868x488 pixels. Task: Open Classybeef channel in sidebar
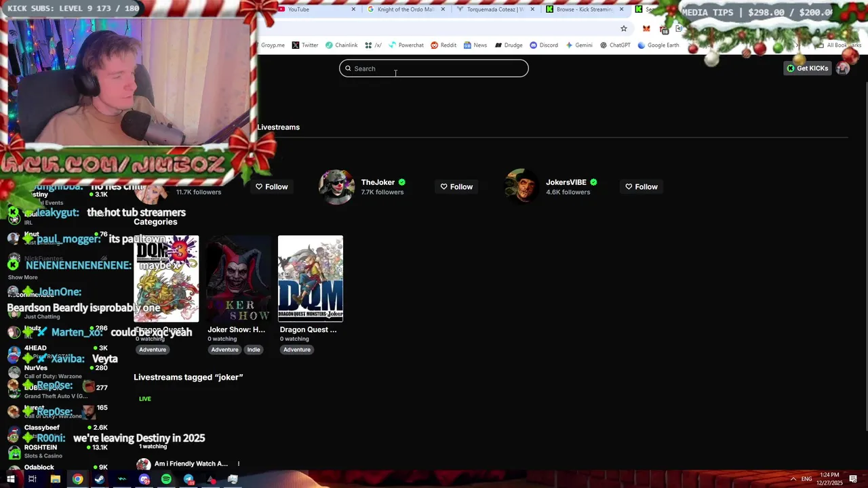tap(58, 431)
